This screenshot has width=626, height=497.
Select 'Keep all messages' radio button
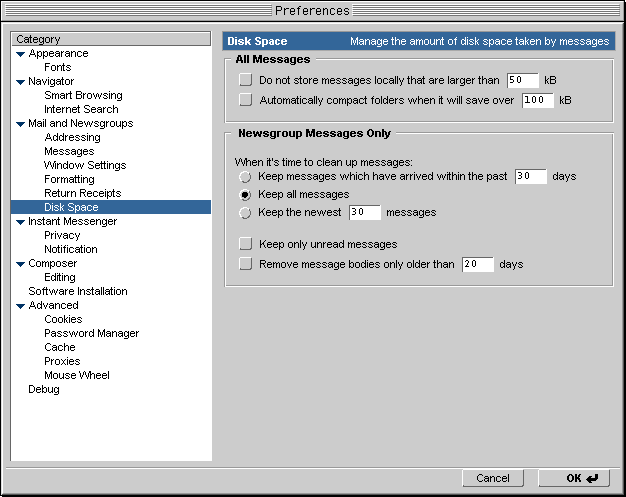245,195
